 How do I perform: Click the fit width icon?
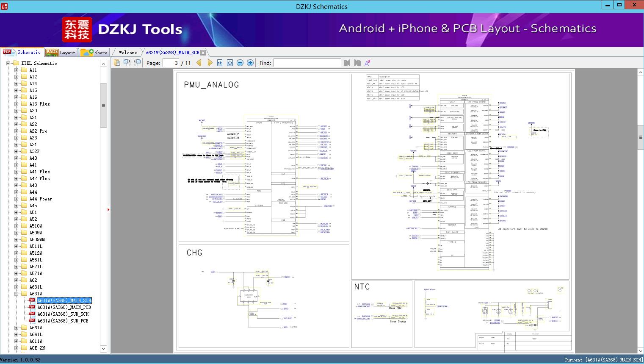[220, 63]
